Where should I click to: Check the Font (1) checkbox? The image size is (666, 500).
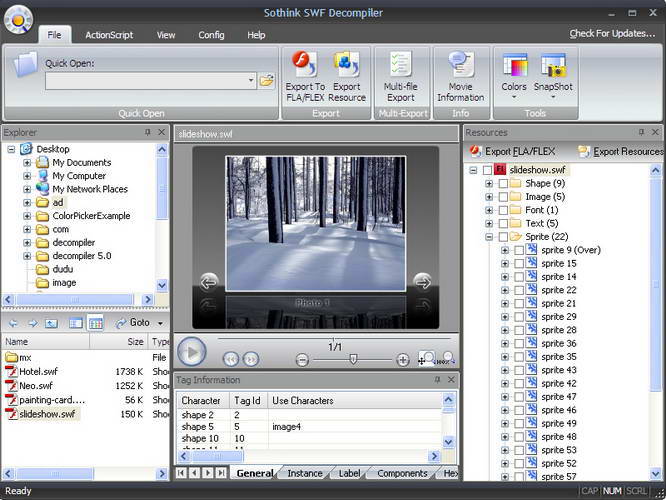[x=503, y=210]
